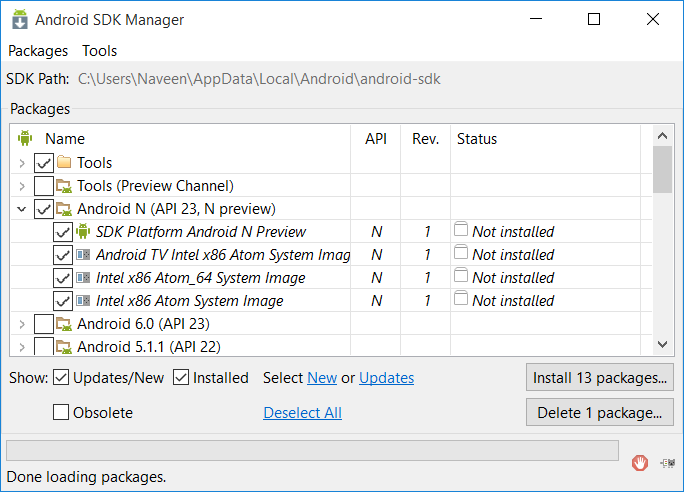Click the Intel x86 Atom_64 System Image icon
Screen dimensions: 684x492
click(x=84, y=278)
